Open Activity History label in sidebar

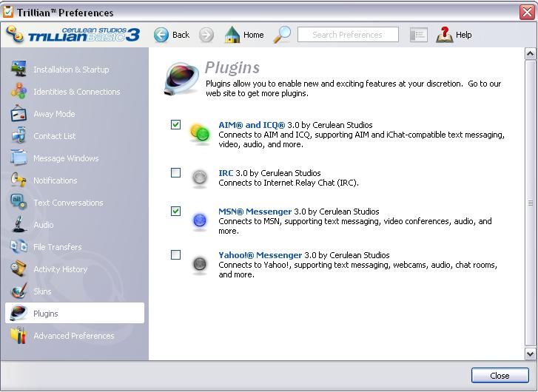(x=61, y=269)
